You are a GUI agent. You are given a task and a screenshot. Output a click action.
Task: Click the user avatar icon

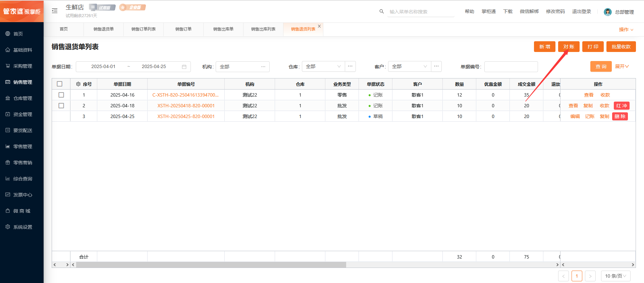click(607, 12)
